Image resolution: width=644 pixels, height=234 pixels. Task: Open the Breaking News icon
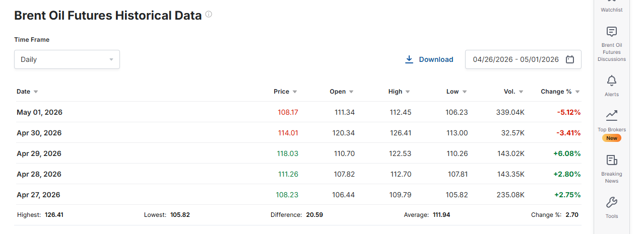[612, 160]
